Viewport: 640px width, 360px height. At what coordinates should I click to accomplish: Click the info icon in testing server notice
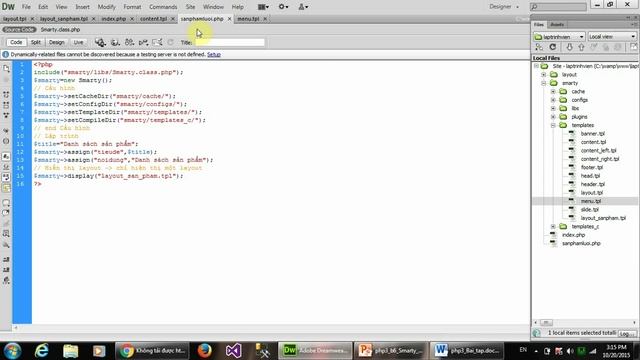[x=6, y=54]
